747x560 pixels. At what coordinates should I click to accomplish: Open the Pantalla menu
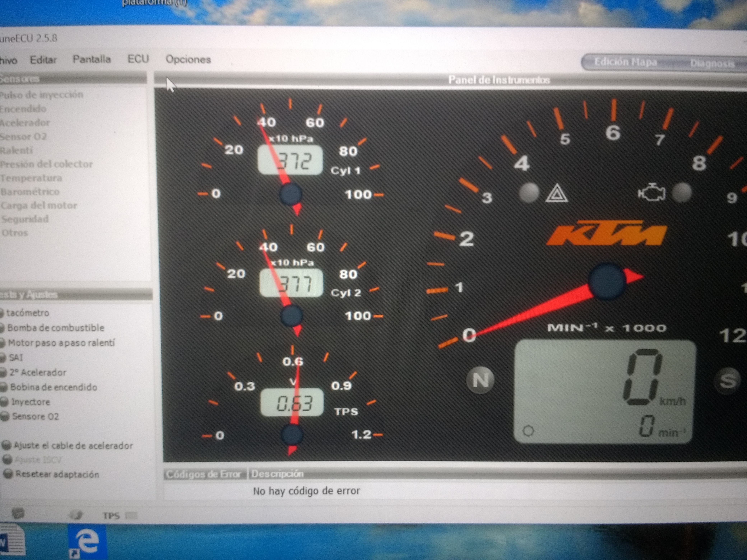pyautogui.click(x=92, y=59)
